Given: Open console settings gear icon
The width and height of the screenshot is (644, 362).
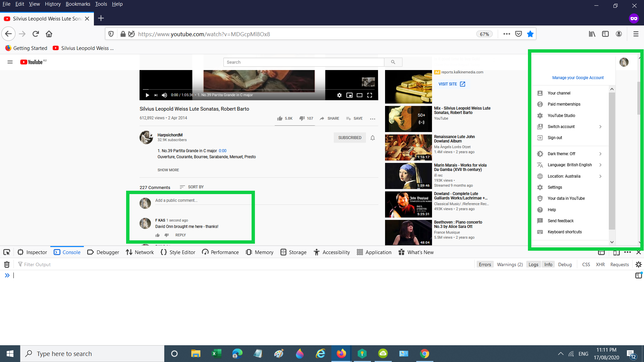Looking at the screenshot, I should 639,264.
